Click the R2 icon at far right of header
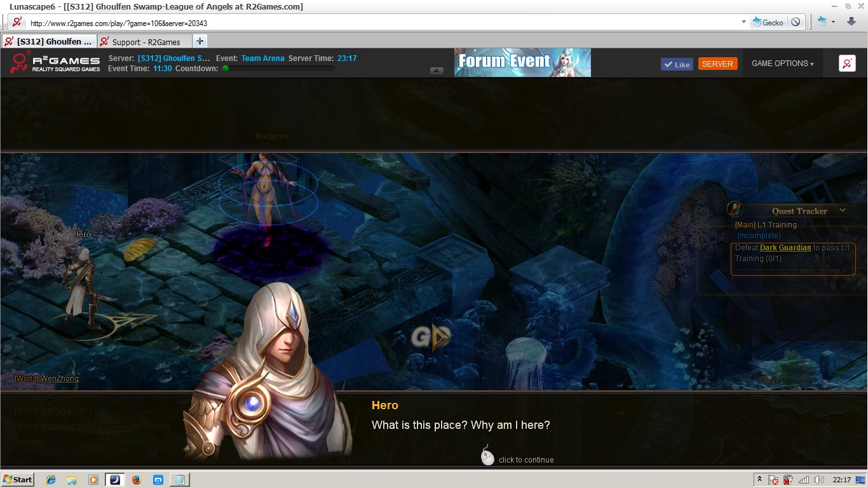 [847, 64]
